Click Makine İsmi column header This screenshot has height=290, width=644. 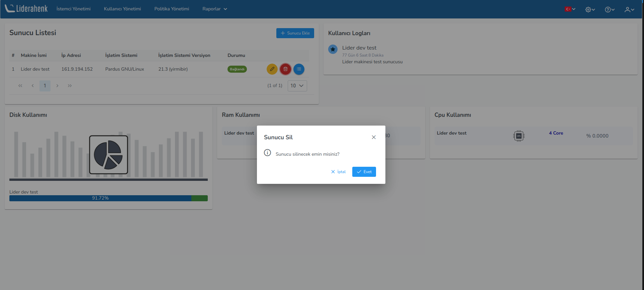34,55
